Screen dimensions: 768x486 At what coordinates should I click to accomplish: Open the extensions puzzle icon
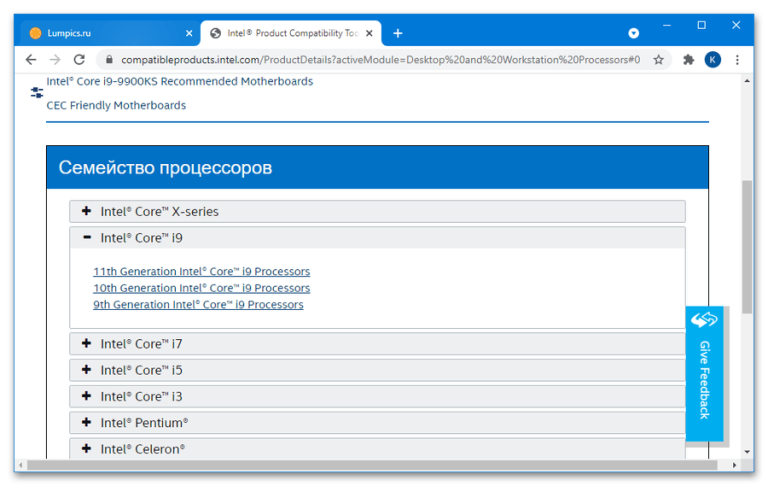point(689,60)
